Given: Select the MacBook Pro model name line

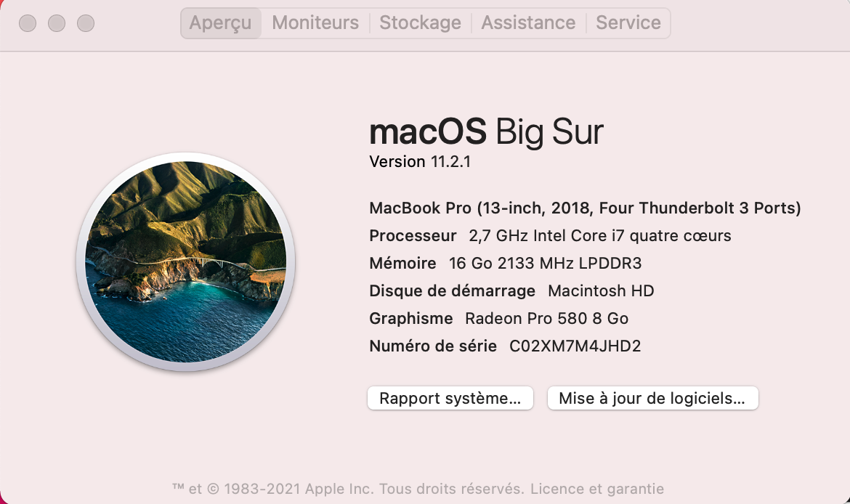Looking at the screenshot, I should coord(585,208).
